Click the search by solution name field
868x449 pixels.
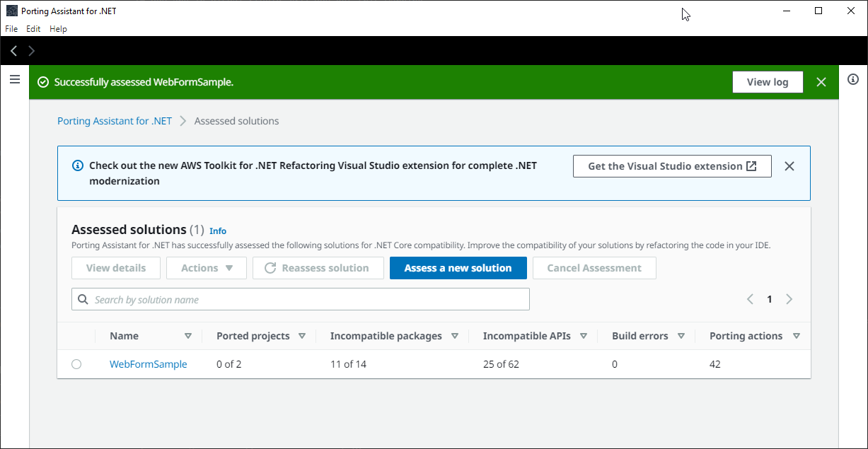coord(301,300)
